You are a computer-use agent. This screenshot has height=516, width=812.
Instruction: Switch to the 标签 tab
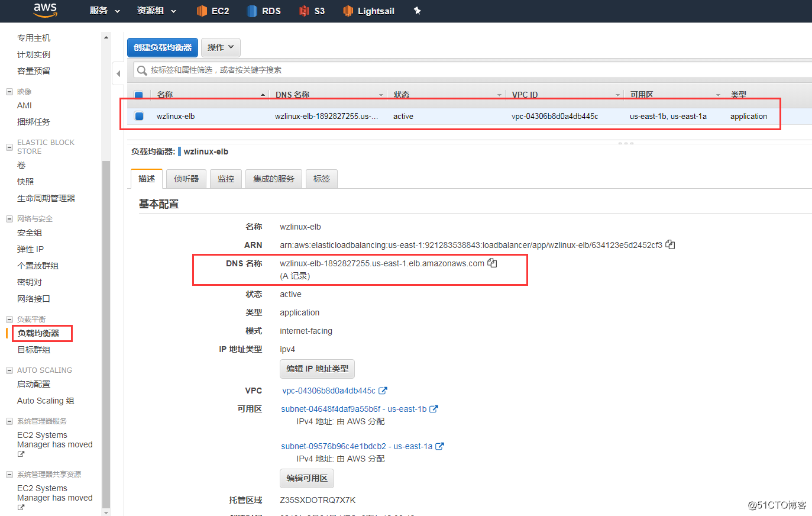point(322,179)
